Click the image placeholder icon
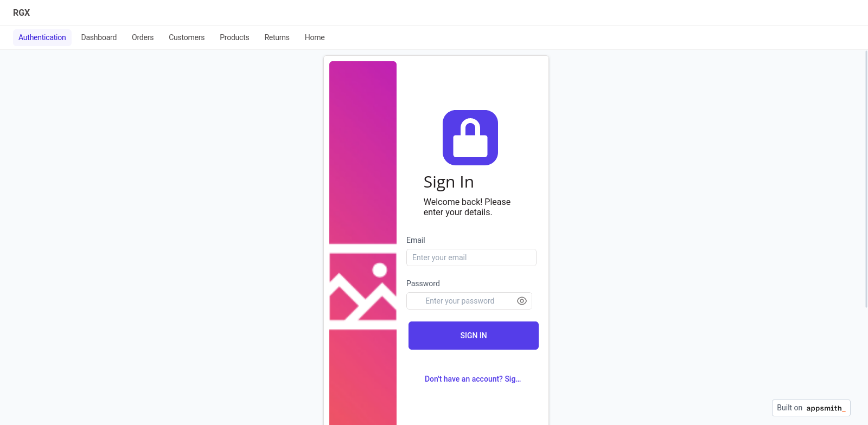 click(363, 286)
